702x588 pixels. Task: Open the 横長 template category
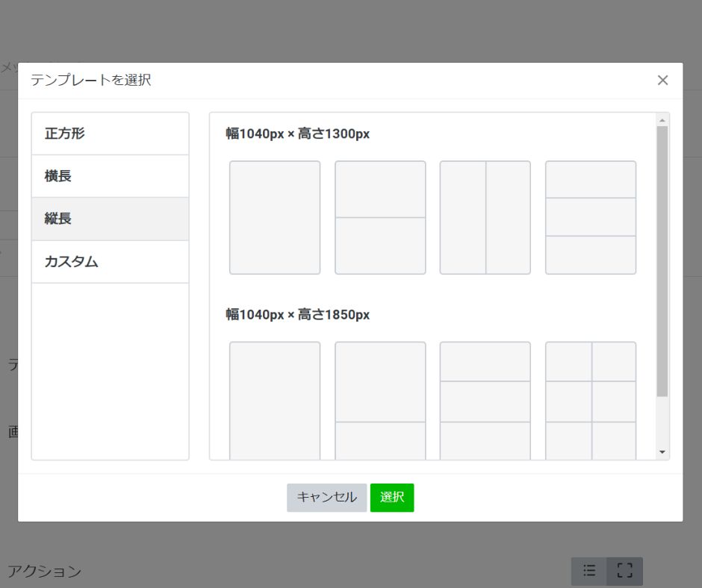[110, 177]
